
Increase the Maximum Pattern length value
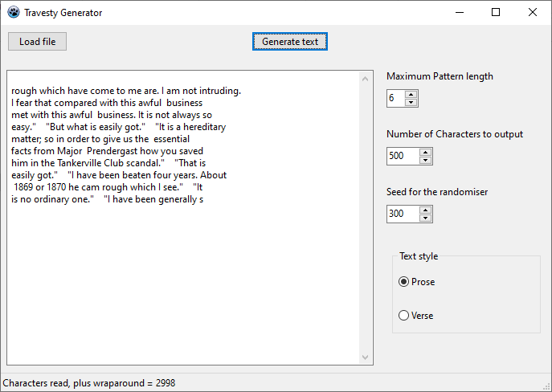coord(411,94)
